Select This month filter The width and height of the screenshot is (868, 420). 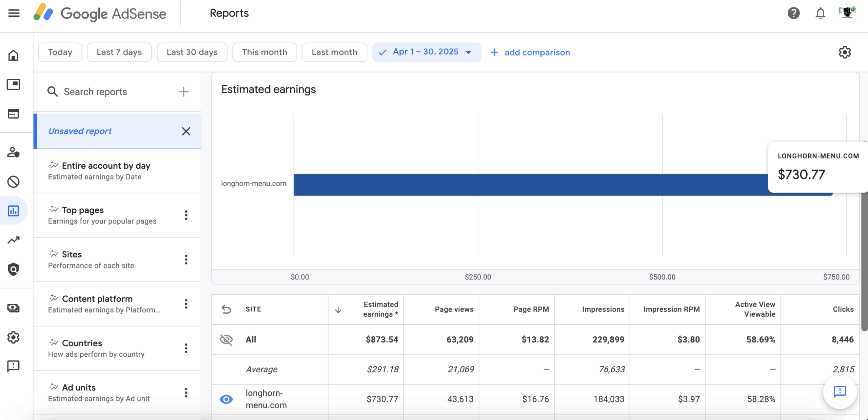[x=264, y=52]
